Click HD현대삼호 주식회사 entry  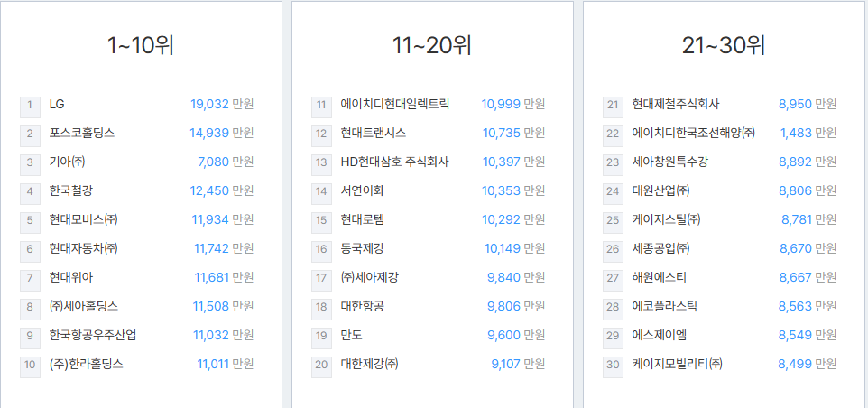[x=394, y=162]
